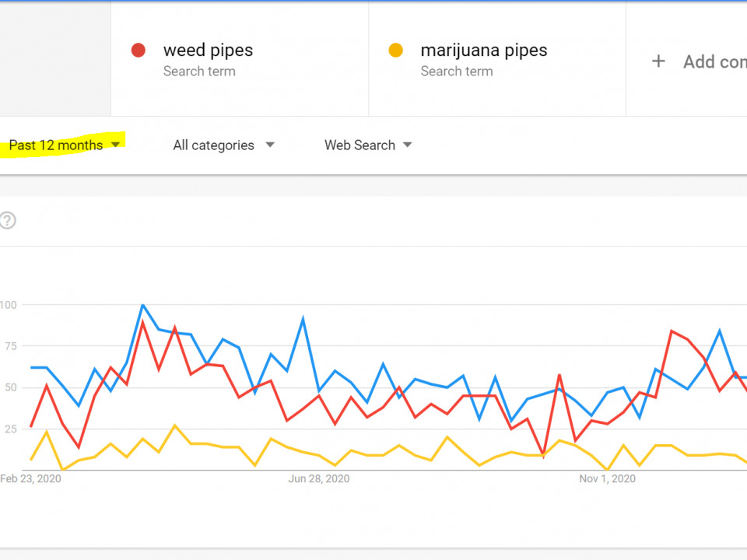Open the All categories filter dropdown
The width and height of the screenshot is (747, 560).
tap(213, 145)
